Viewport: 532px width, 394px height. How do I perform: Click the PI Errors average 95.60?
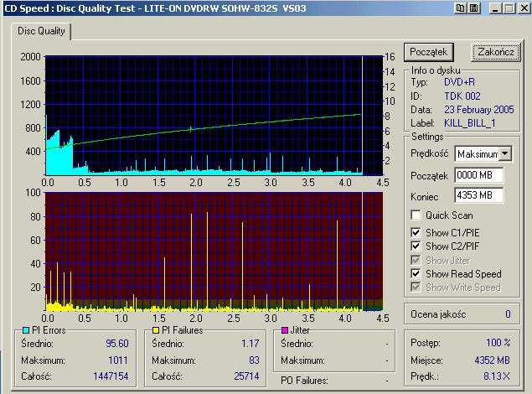point(117,344)
